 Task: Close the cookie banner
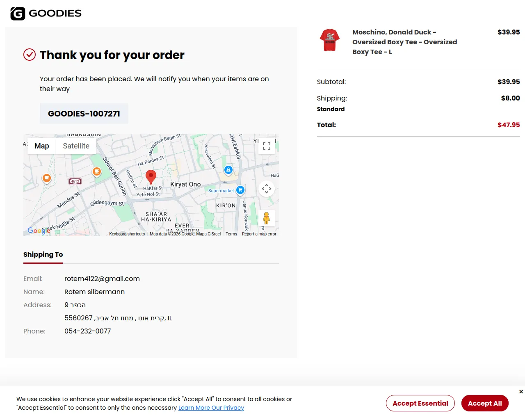click(521, 392)
